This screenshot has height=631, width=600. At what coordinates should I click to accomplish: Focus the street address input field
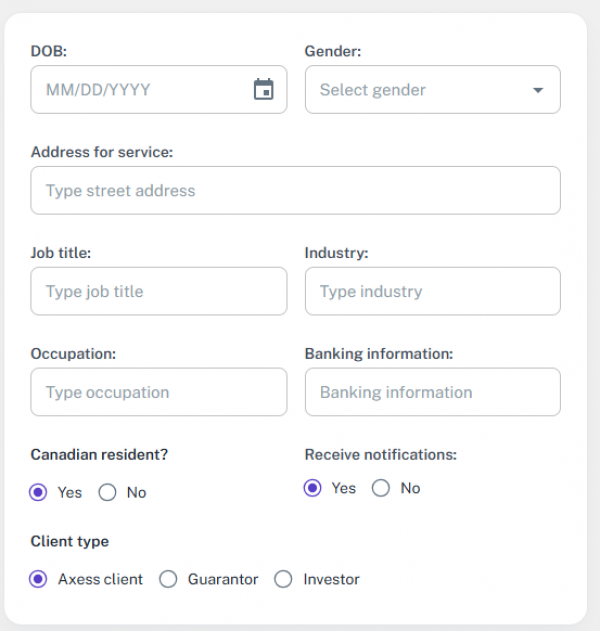pos(295,191)
